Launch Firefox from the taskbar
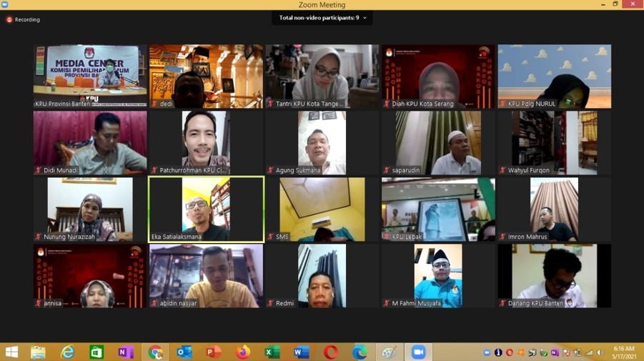644x361 pixels. tap(243, 352)
